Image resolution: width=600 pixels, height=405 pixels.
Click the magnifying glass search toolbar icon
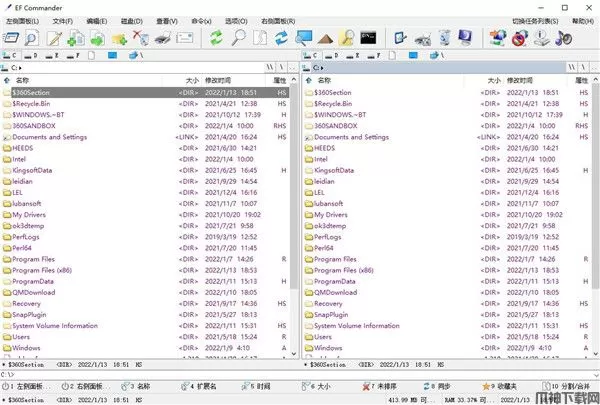click(x=238, y=38)
